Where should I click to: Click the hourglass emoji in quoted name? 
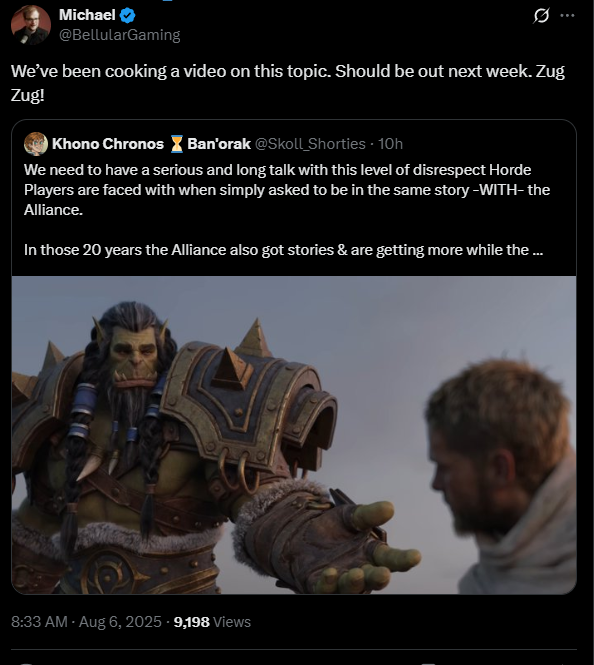pyautogui.click(x=176, y=144)
